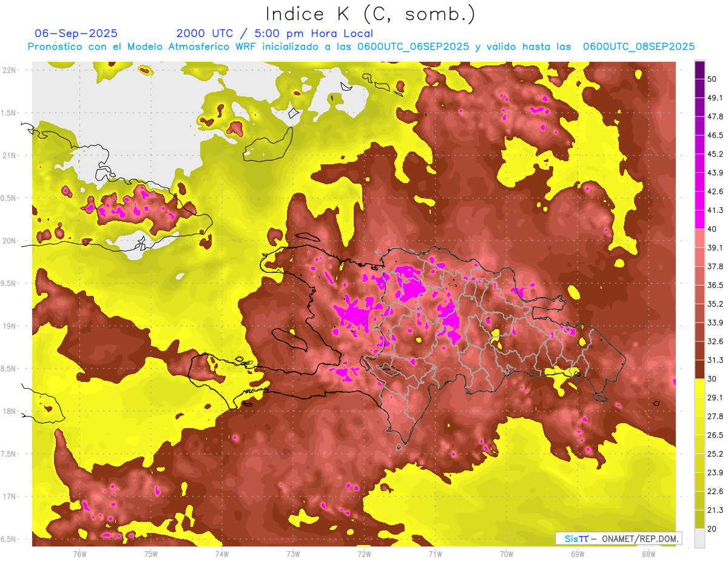Click the latitude label '20N'
Viewport: 728px width, 562px height.
(x=10, y=241)
